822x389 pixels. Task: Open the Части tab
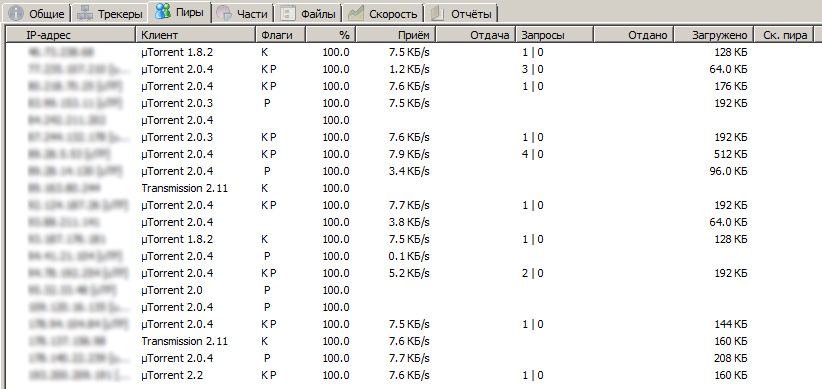[x=244, y=14]
